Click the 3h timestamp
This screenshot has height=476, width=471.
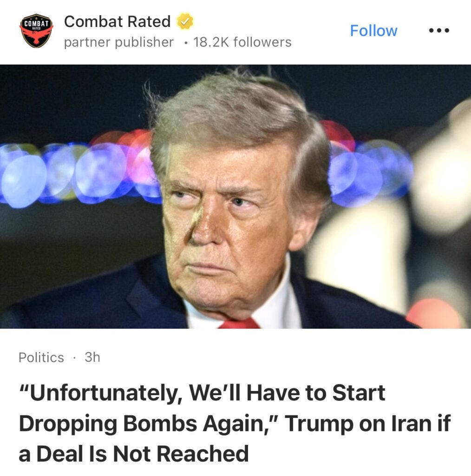coord(92,357)
